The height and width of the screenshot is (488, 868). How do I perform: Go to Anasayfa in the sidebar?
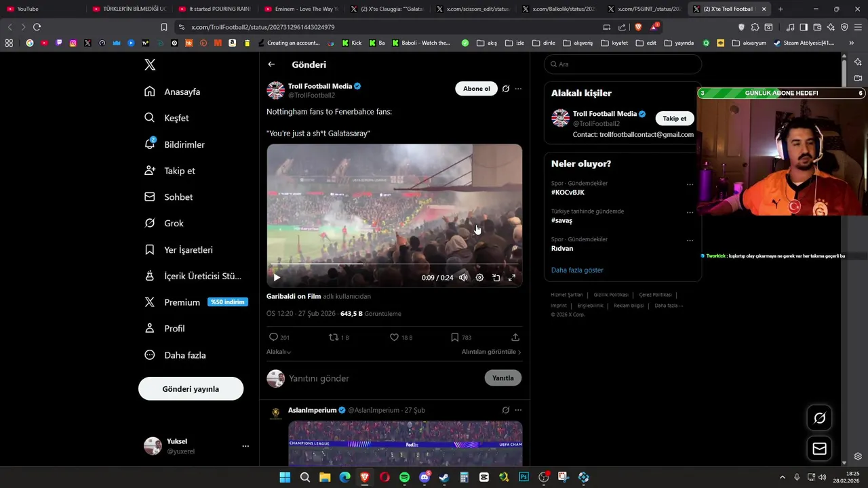[172, 91]
